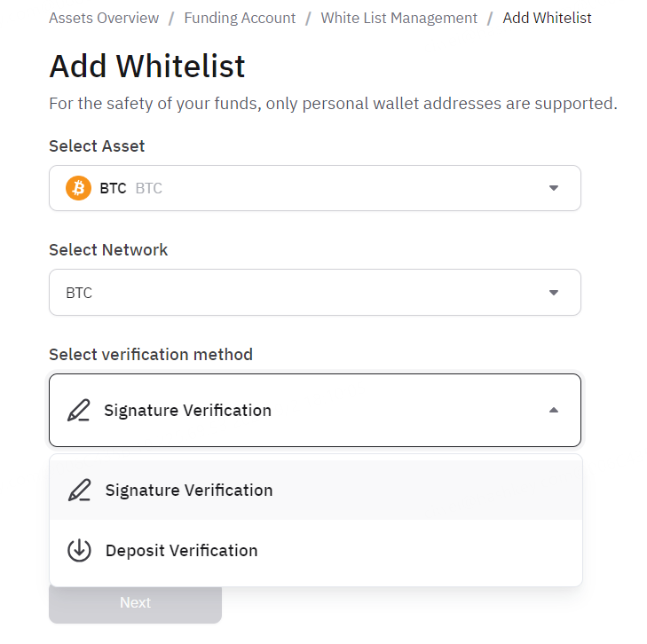This screenshot has height=644, width=647.
Task: Click the pen icon in selected verification field
Action: click(x=78, y=410)
